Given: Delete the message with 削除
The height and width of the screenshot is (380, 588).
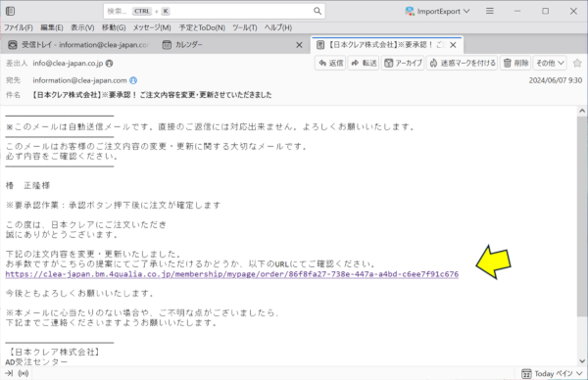Looking at the screenshot, I should click(516, 63).
